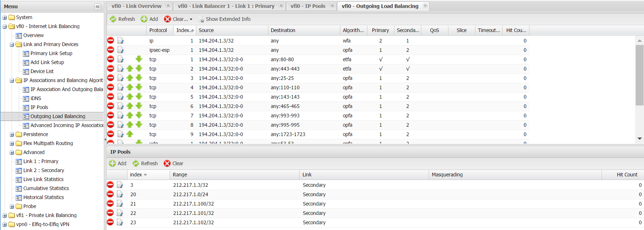Show Extended Info toggle in toolbar

(x=224, y=19)
